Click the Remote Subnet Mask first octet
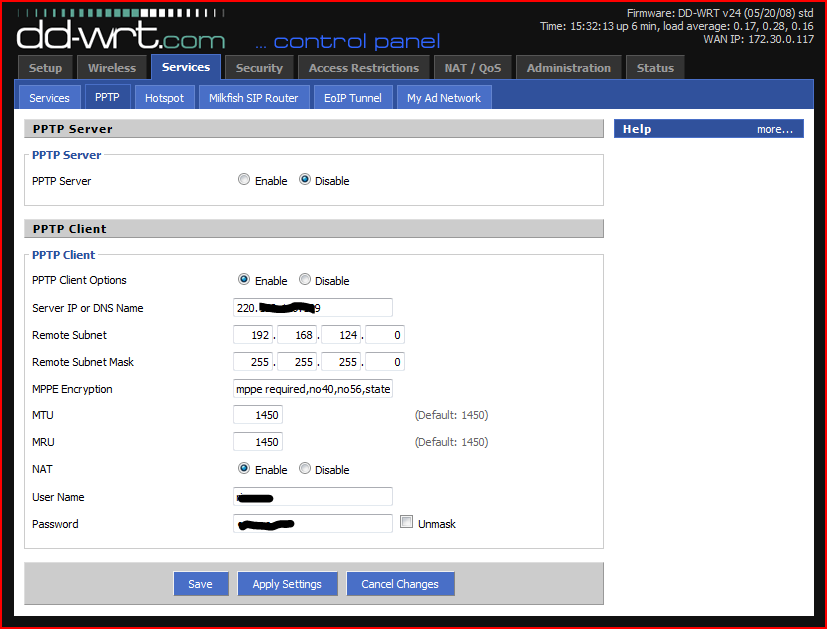Image resolution: width=827 pixels, height=629 pixels. click(x=253, y=362)
